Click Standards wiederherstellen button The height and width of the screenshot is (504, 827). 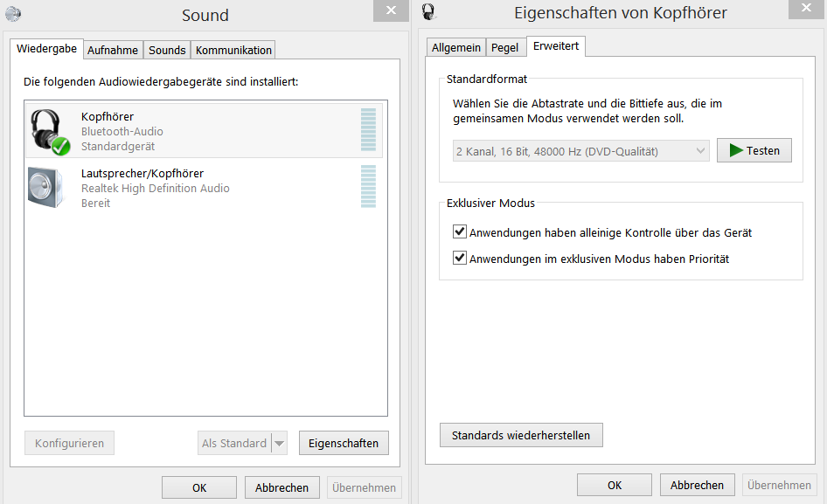521,435
